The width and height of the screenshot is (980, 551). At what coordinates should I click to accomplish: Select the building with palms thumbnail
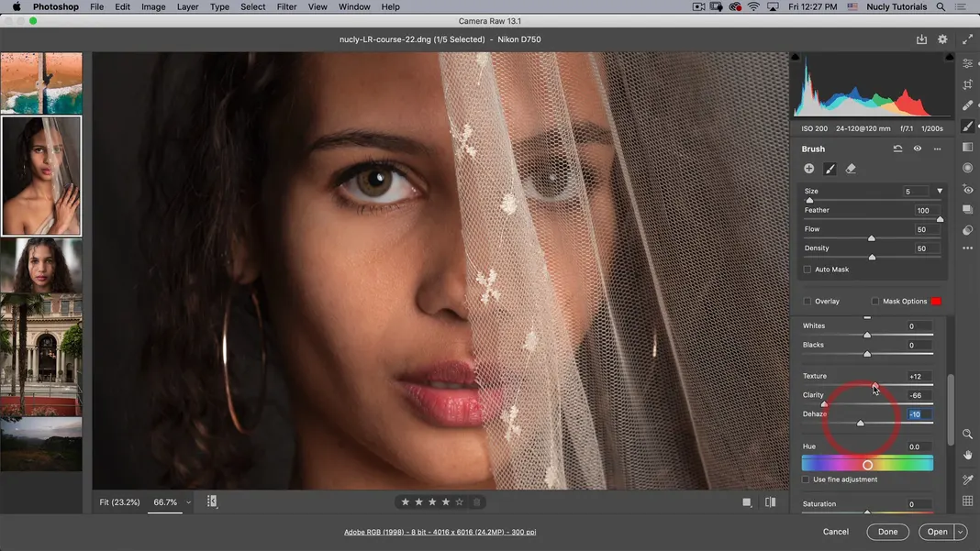[x=41, y=354]
